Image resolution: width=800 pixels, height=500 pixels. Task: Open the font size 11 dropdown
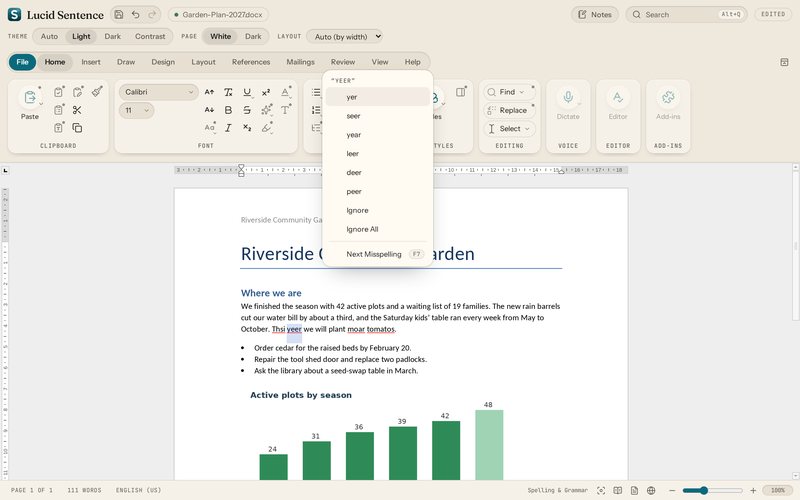point(137,110)
